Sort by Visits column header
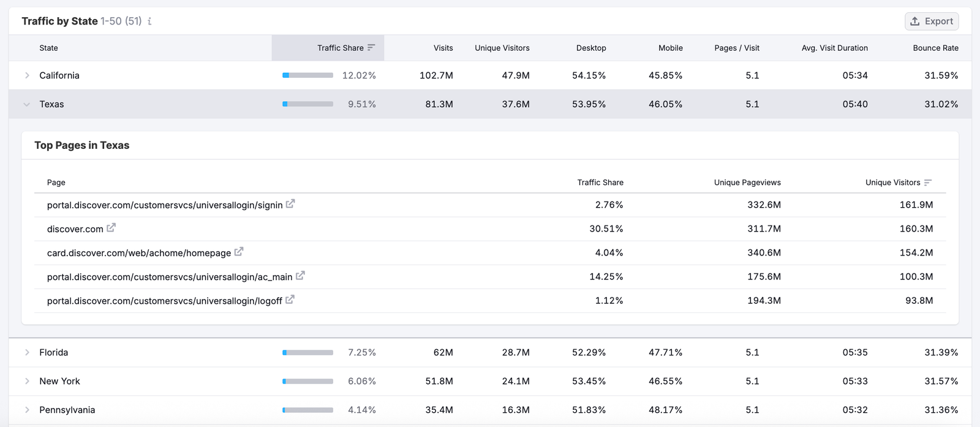This screenshot has height=427, width=980. [443, 48]
